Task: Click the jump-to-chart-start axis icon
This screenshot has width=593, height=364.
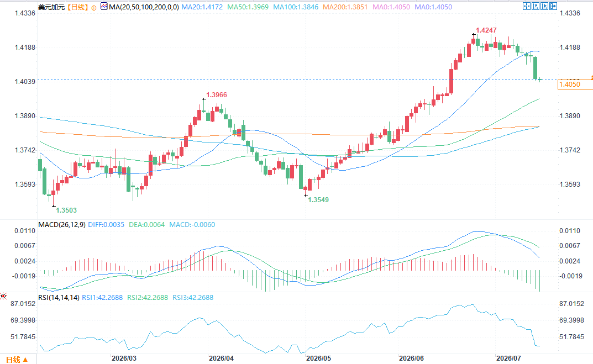Action: pyautogui.click(x=535, y=6)
